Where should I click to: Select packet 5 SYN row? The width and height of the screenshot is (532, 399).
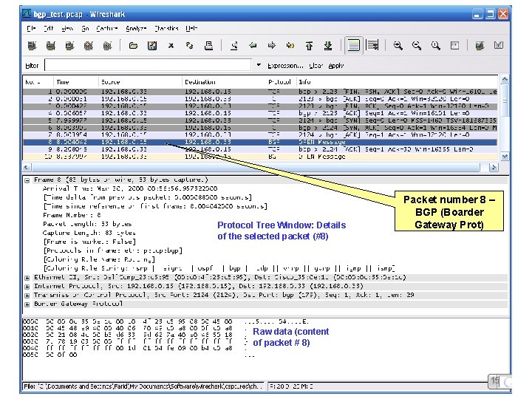(260, 120)
